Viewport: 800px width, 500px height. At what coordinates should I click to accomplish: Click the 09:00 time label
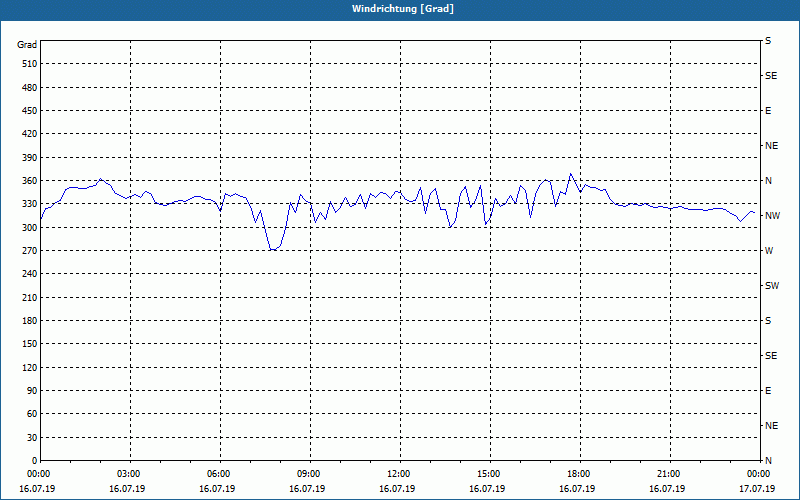[x=309, y=474]
